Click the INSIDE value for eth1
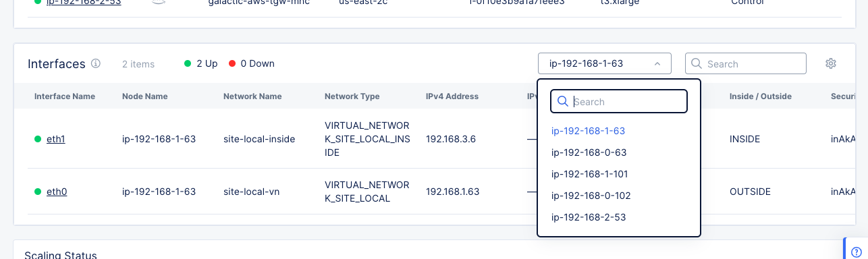The image size is (868, 259). [744, 139]
